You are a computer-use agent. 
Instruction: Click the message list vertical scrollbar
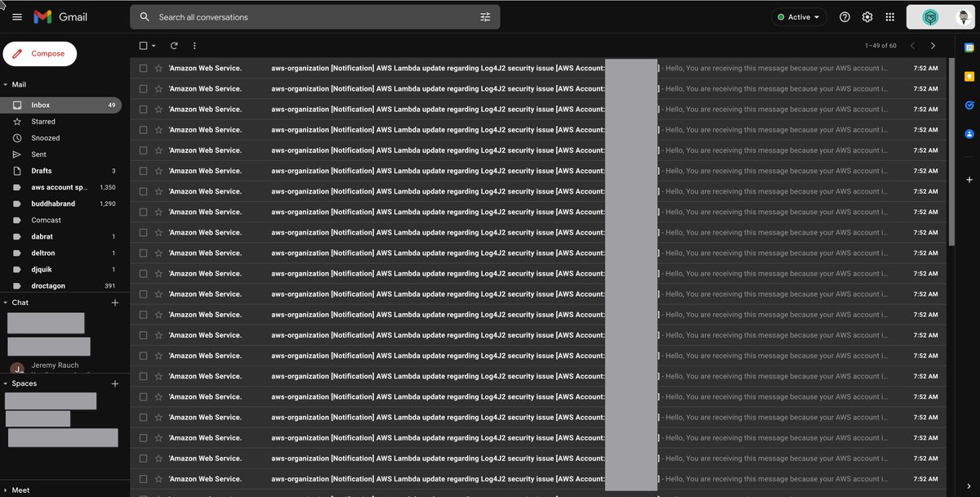pos(951,151)
